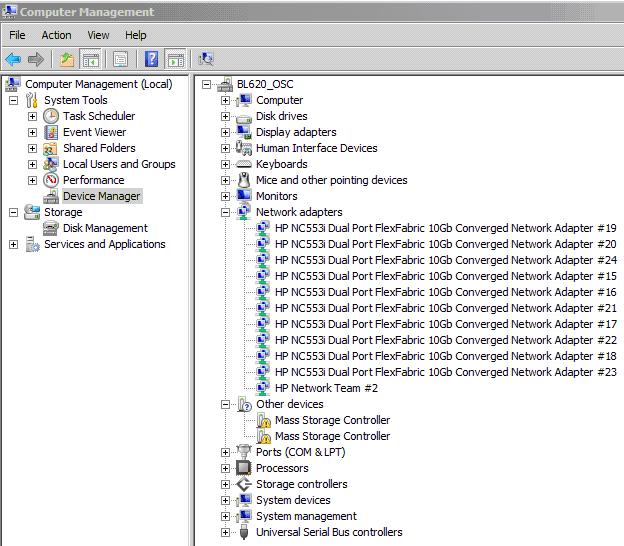Select the second Mass Storage Controller

pos(332,436)
